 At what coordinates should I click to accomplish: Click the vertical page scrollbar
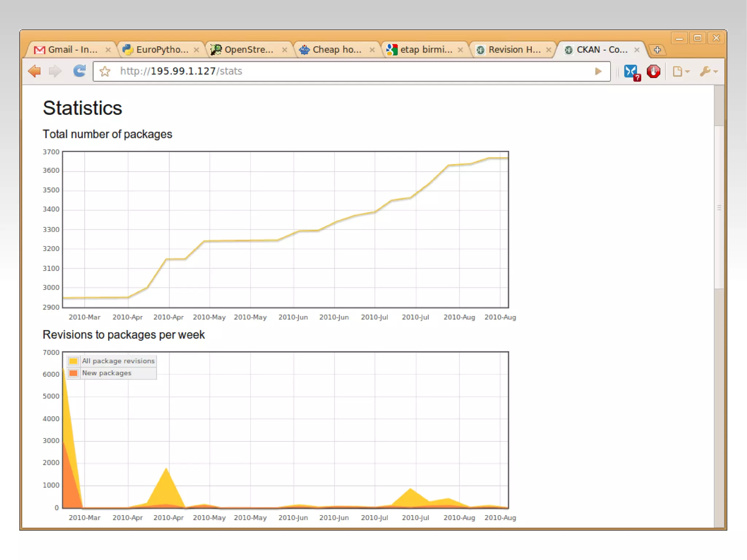tap(719, 207)
